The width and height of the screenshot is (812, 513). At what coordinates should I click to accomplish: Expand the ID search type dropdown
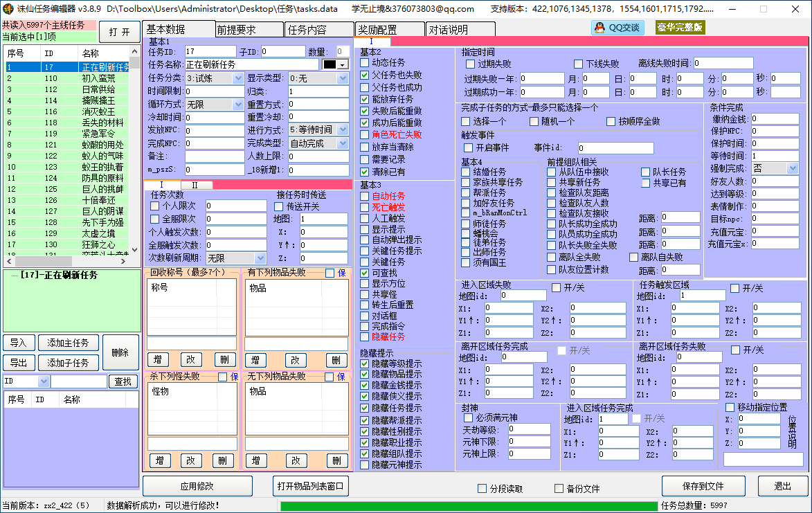[44, 381]
